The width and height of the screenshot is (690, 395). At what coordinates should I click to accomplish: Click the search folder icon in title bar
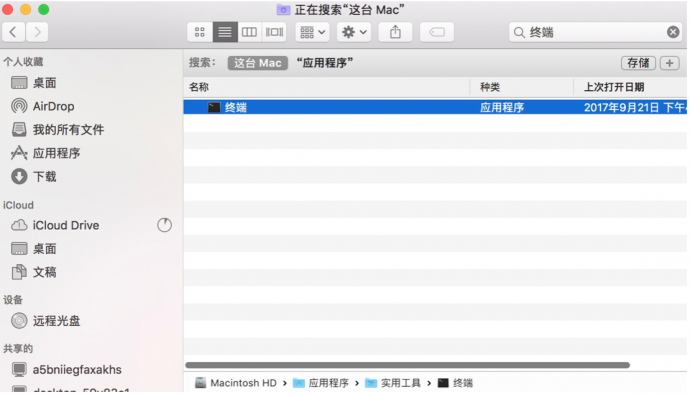283,9
